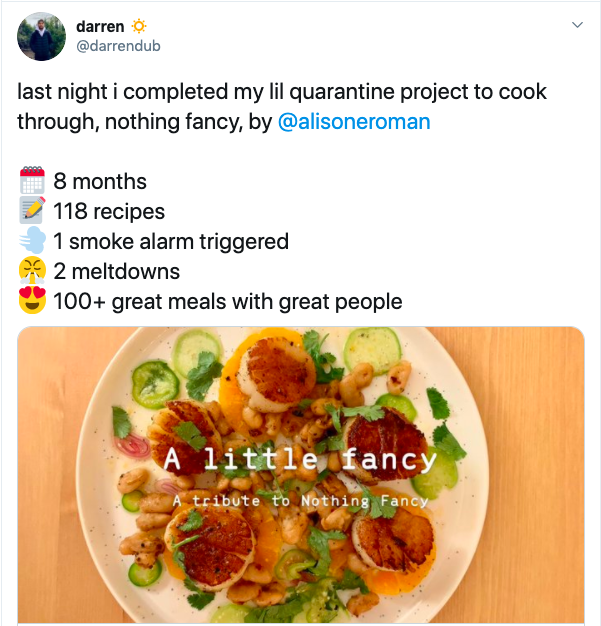The height and width of the screenshot is (626, 601).
Task: Click the memo emoji before 118 recipes
Action: click(x=32, y=212)
